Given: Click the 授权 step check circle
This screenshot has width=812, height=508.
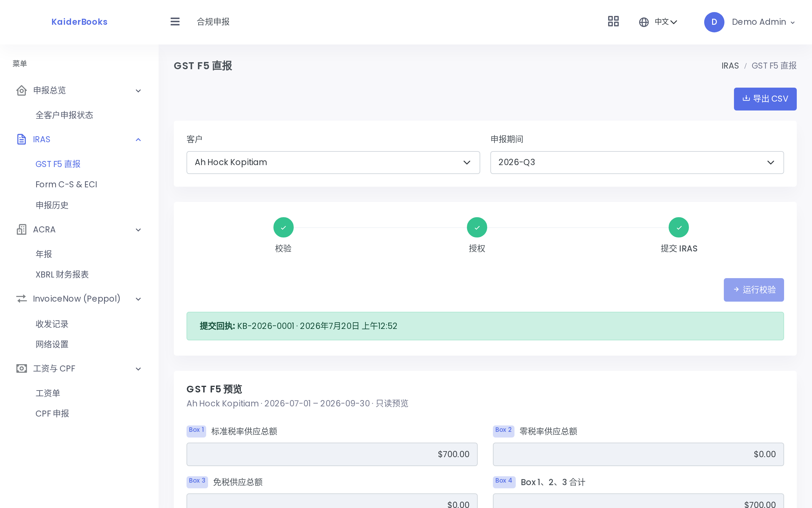Looking at the screenshot, I should pyautogui.click(x=477, y=227).
